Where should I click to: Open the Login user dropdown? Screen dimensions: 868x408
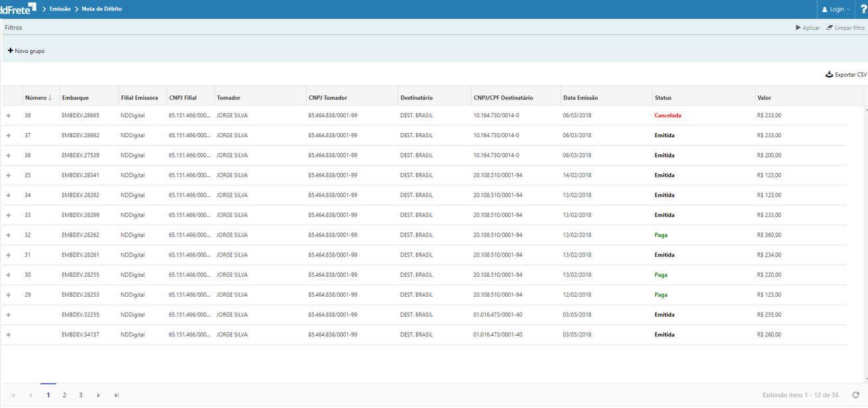click(836, 9)
